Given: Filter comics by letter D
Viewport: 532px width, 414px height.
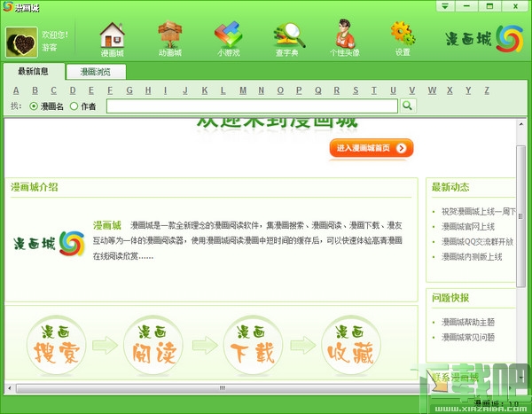Looking at the screenshot, I should (73, 90).
